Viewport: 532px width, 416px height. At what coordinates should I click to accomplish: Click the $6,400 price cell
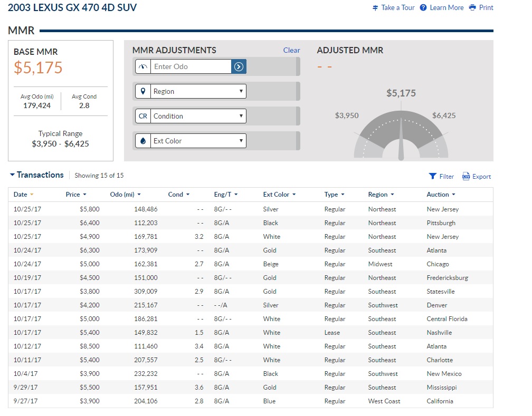90,222
